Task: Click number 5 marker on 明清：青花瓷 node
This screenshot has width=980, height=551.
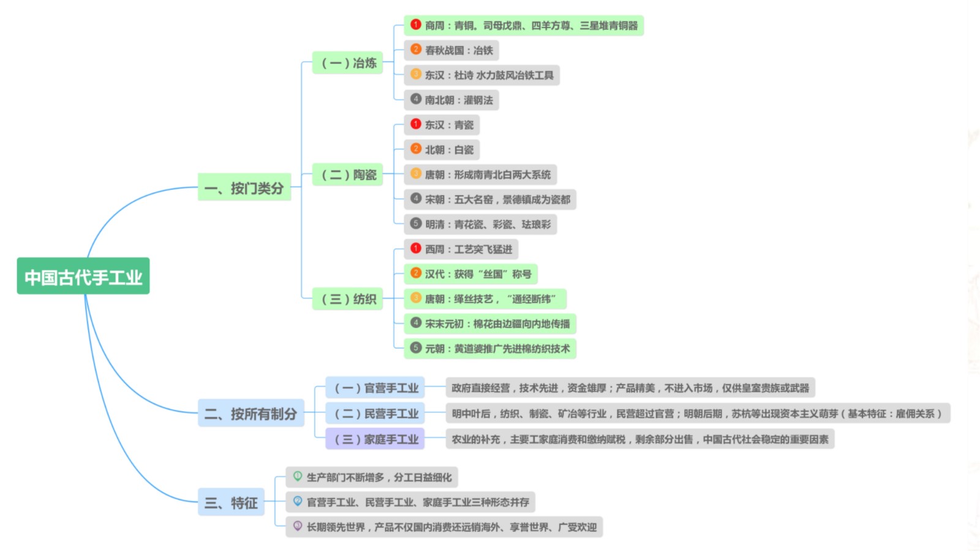Action: coord(416,223)
